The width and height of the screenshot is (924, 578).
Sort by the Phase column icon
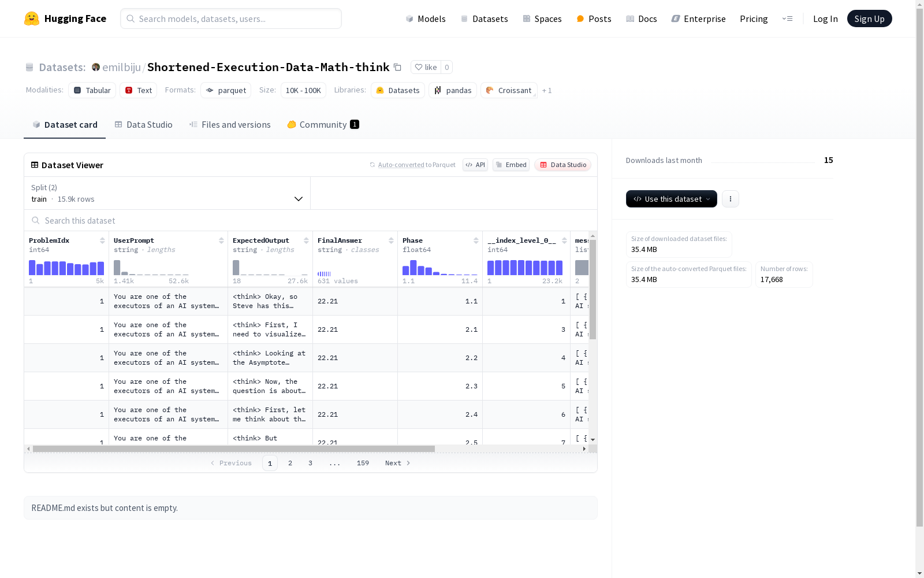click(x=476, y=240)
